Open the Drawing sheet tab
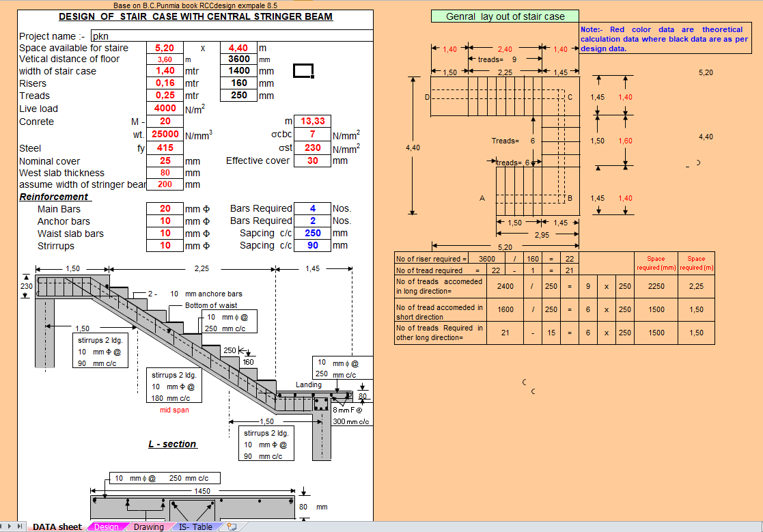The height and width of the screenshot is (532, 763). click(x=149, y=527)
